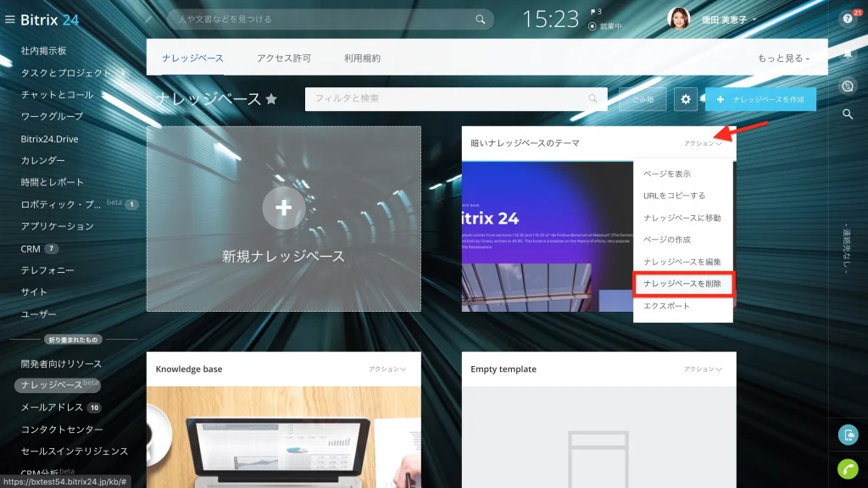868x488 pixels.
Task: Click the green phone call button
Action: coord(848,469)
